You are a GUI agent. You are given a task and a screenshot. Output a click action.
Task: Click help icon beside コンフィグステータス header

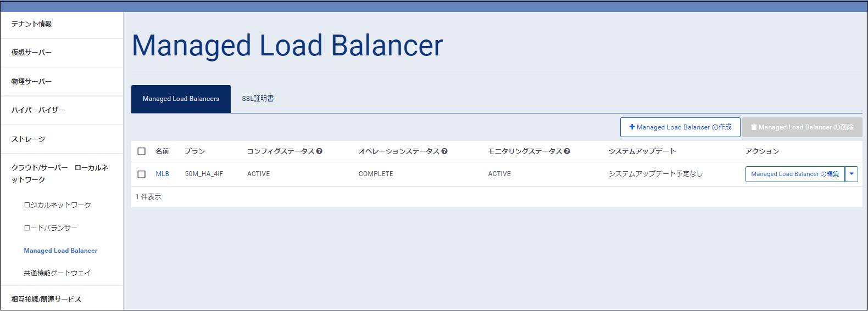click(x=319, y=151)
